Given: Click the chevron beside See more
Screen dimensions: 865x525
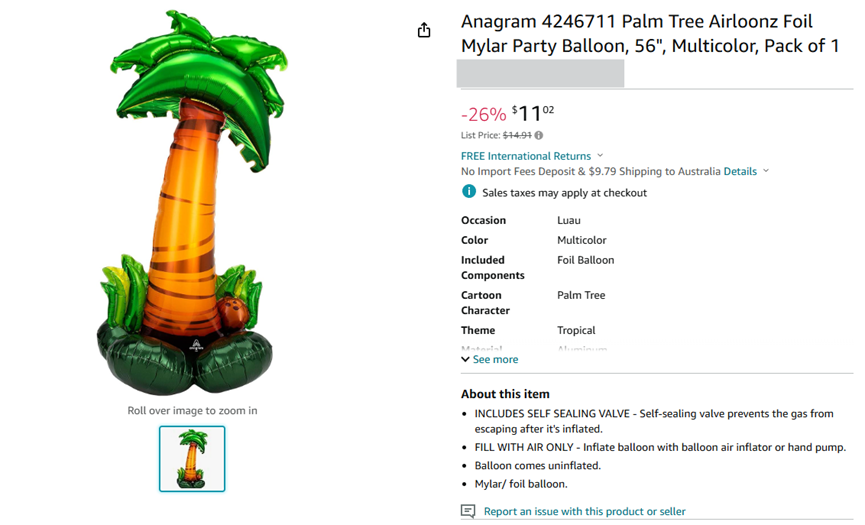Looking at the screenshot, I should 466,360.
